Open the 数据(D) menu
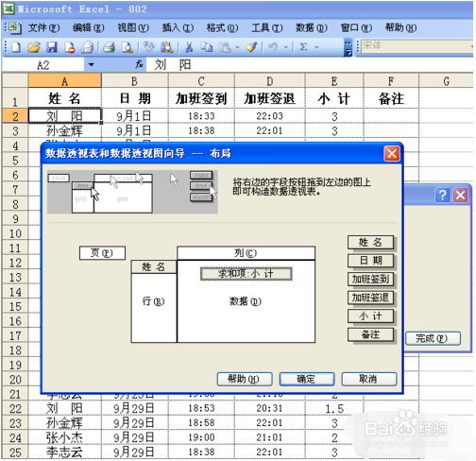Viewport: 476px width, 461px height. [x=312, y=28]
